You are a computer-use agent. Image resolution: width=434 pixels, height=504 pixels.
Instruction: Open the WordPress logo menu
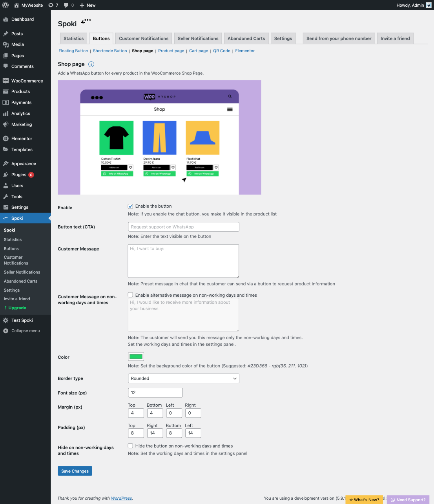point(5,5)
